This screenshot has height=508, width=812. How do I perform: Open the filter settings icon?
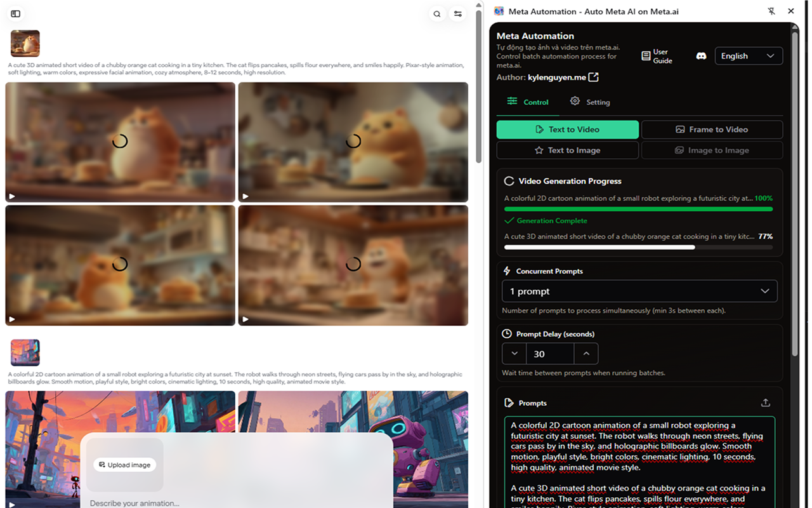458,13
